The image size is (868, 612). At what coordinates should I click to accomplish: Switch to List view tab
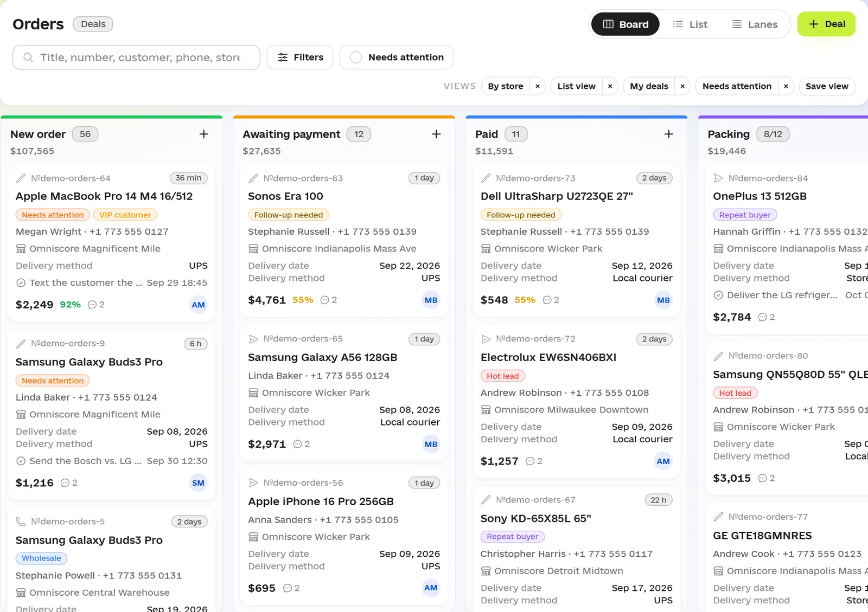tap(690, 24)
